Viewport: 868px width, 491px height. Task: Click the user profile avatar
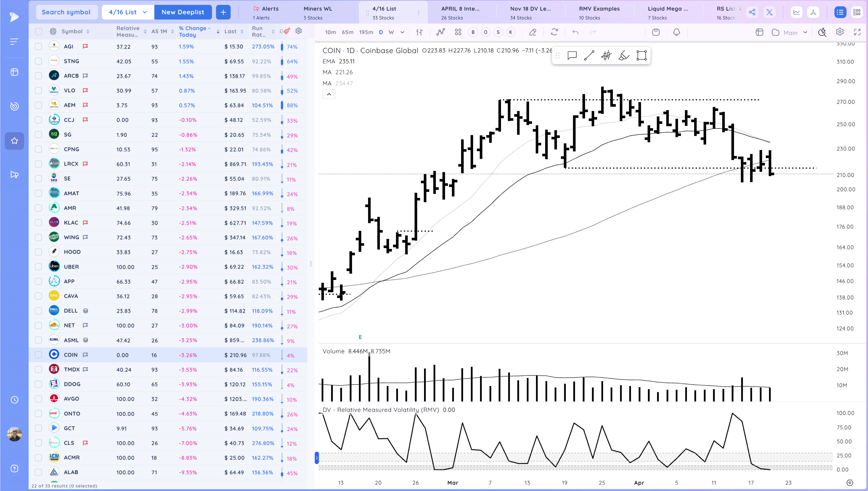pos(14,434)
